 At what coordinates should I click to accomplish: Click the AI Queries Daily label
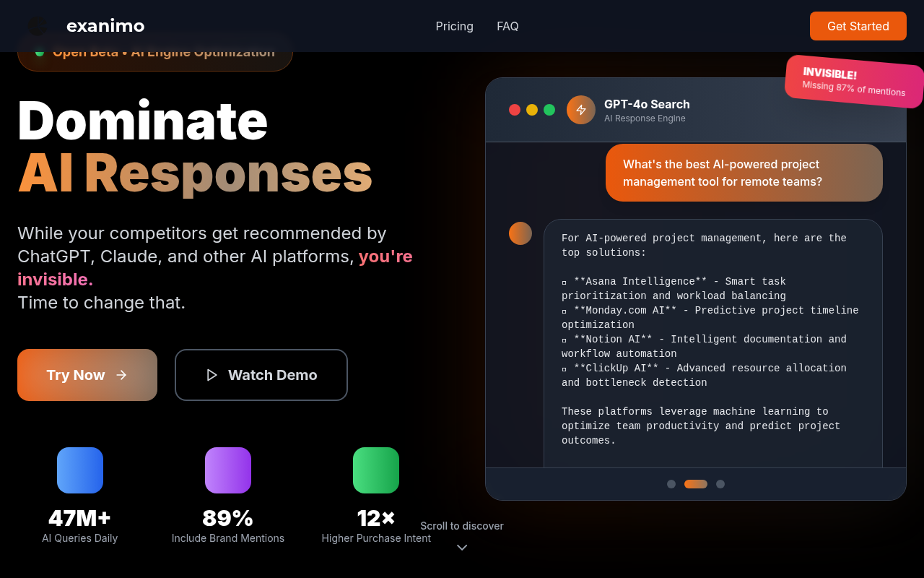tap(80, 538)
